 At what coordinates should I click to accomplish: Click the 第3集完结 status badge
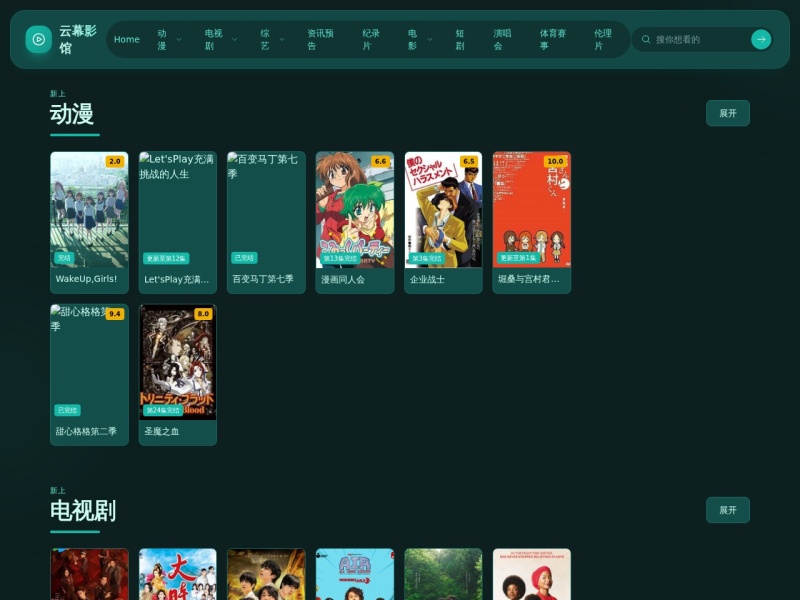point(427,258)
